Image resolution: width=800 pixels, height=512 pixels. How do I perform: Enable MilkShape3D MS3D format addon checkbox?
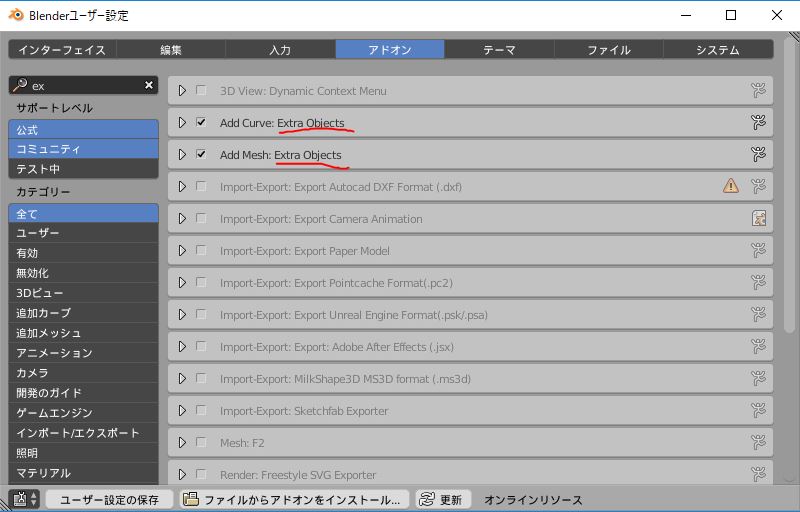201,378
